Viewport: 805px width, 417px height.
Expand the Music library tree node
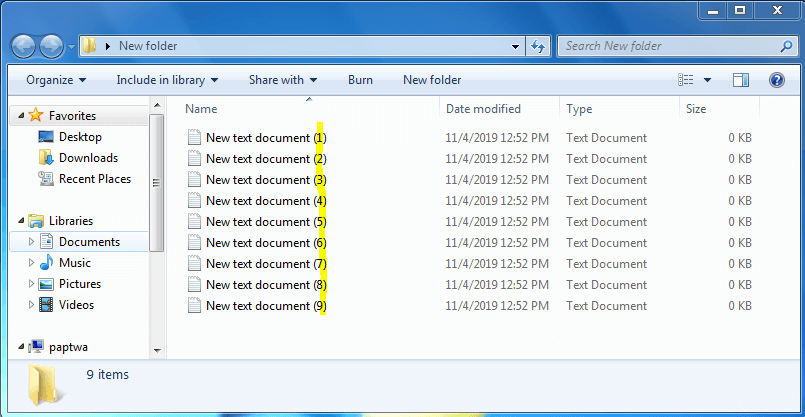click(31, 263)
